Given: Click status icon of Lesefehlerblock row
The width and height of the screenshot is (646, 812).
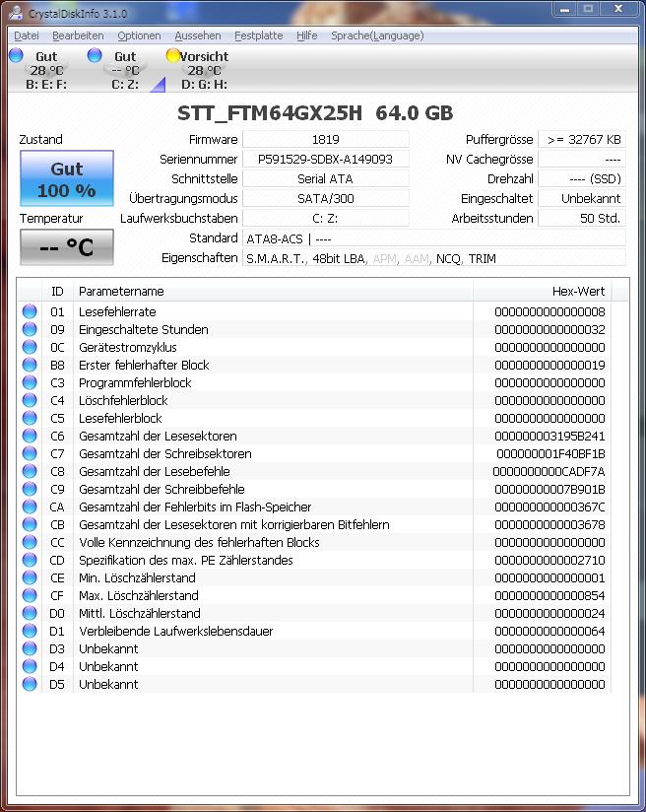Looking at the screenshot, I should (x=30, y=418).
